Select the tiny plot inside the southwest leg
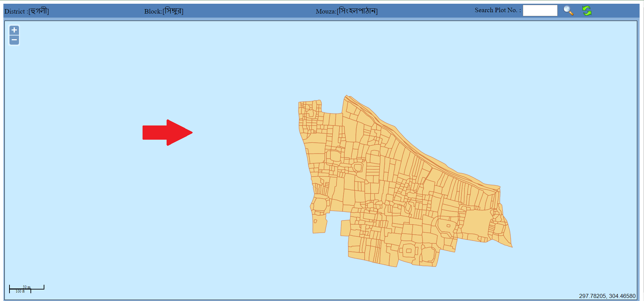Screen dimensions: 644x301 [x=315, y=221]
